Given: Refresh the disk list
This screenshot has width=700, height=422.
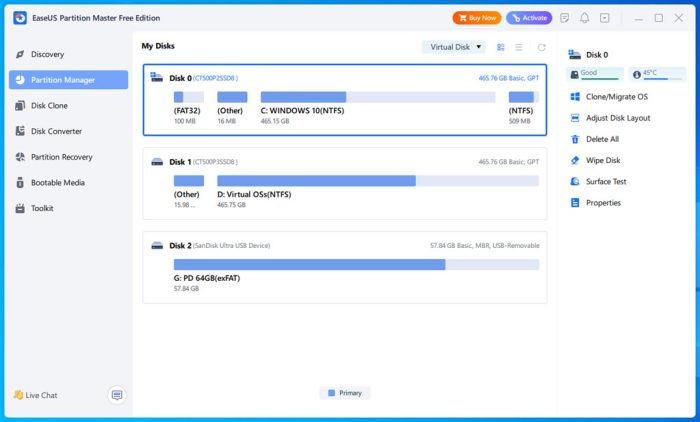Looking at the screenshot, I should click(542, 47).
